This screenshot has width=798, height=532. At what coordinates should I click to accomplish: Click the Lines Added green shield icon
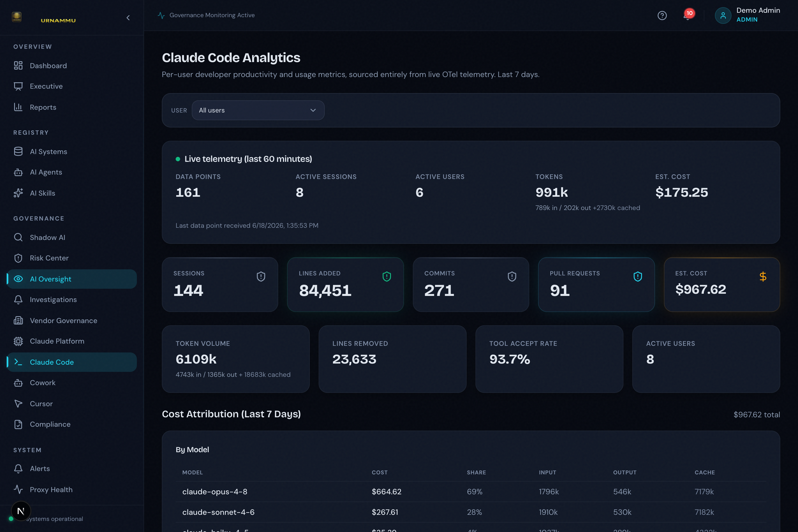387,277
